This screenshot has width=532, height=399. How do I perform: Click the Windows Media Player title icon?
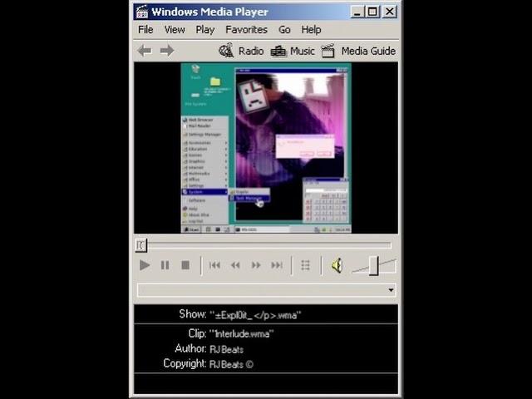pyautogui.click(x=142, y=12)
